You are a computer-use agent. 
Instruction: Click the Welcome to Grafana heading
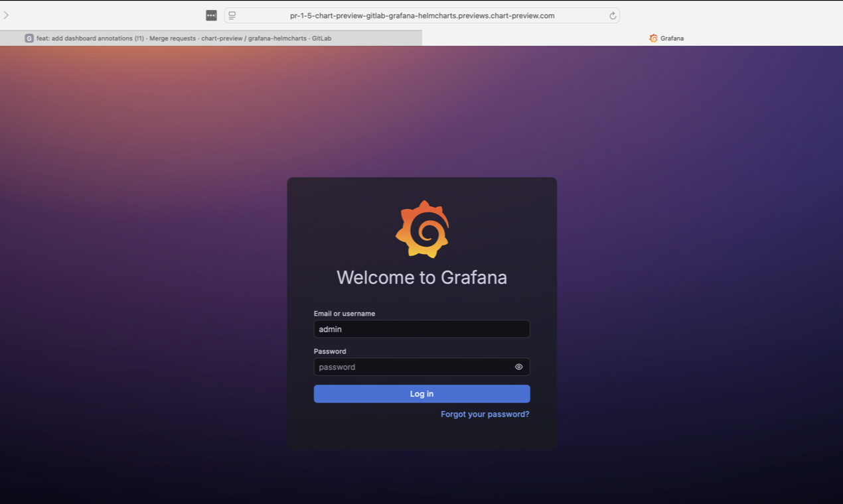point(421,277)
